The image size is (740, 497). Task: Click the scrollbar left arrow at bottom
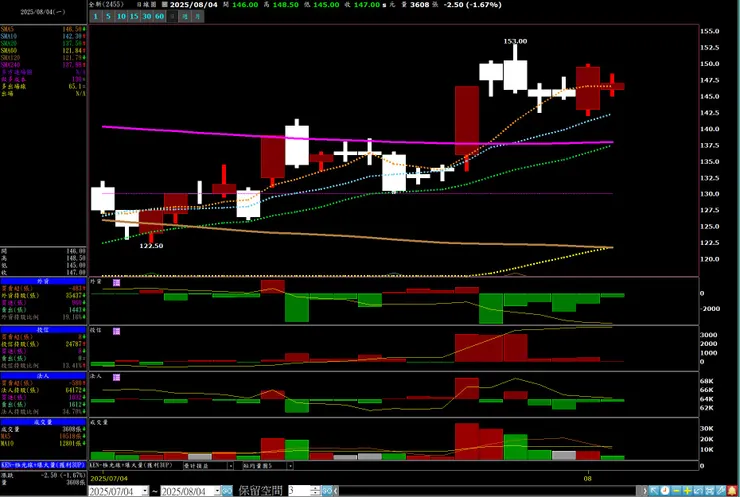(336, 491)
